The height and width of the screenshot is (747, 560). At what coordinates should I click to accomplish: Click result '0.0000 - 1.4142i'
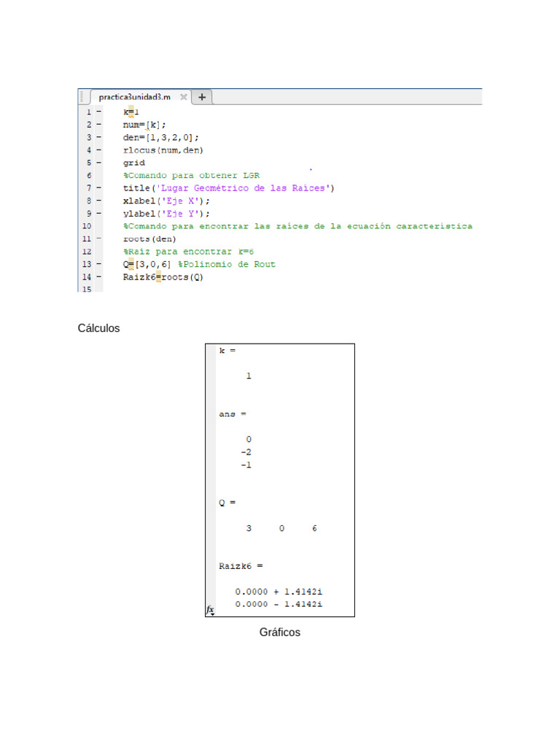point(279,604)
